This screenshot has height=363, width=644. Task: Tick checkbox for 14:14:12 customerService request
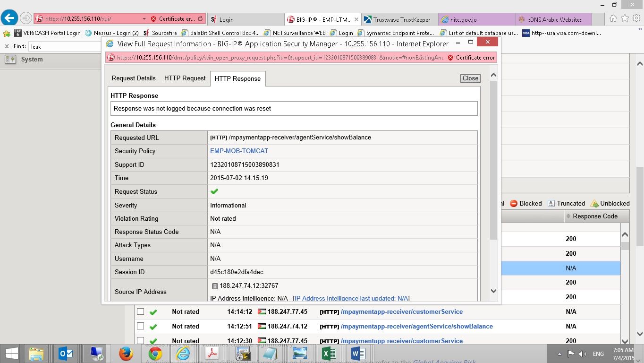tap(140, 311)
